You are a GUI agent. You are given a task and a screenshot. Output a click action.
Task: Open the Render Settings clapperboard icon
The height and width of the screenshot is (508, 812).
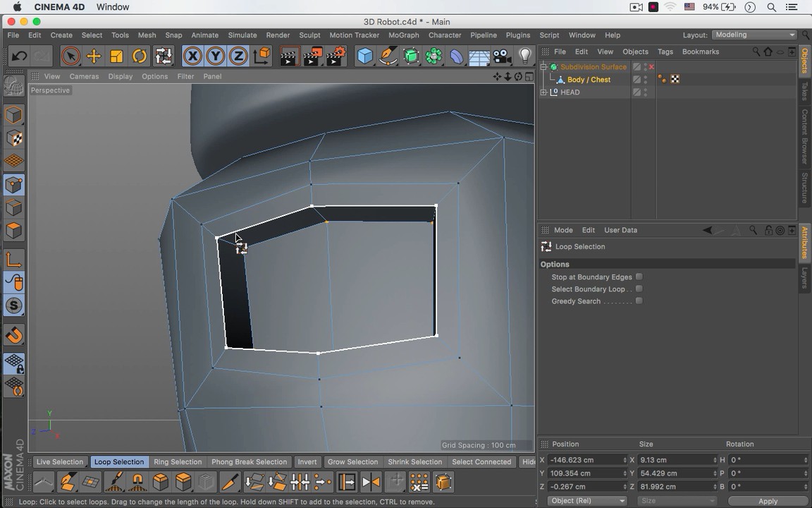point(336,56)
